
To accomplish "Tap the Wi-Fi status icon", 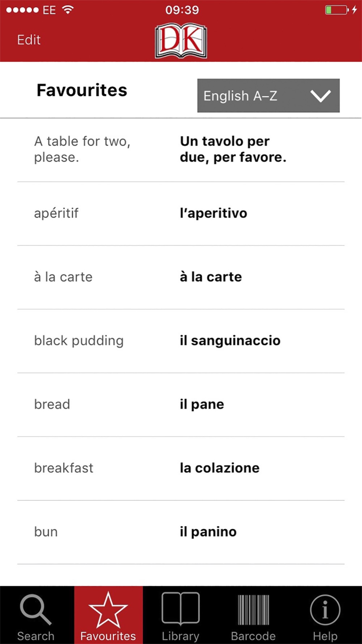I will (x=67, y=10).
